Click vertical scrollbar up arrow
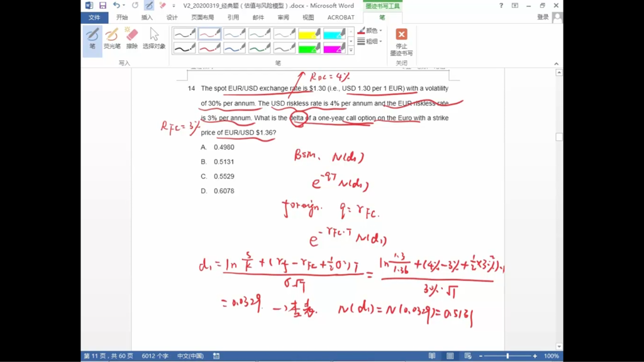The width and height of the screenshot is (644, 362). click(x=559, y=73)
